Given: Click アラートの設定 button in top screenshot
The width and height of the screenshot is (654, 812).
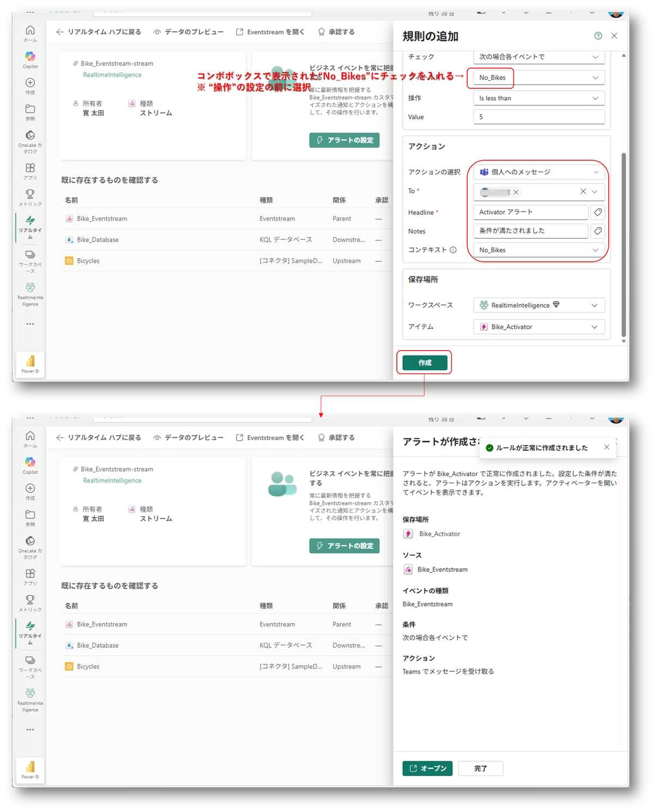Looking at the screenshot, I should pyautogui.click(x=344, y=140).
